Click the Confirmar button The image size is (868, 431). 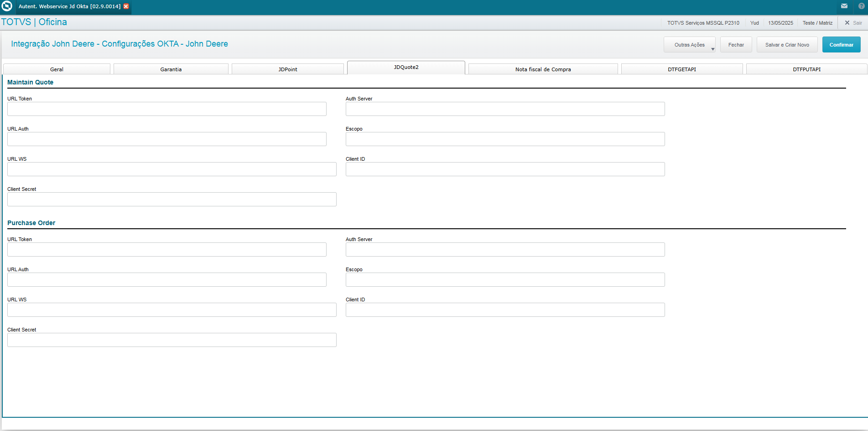[x=842, y=45]
